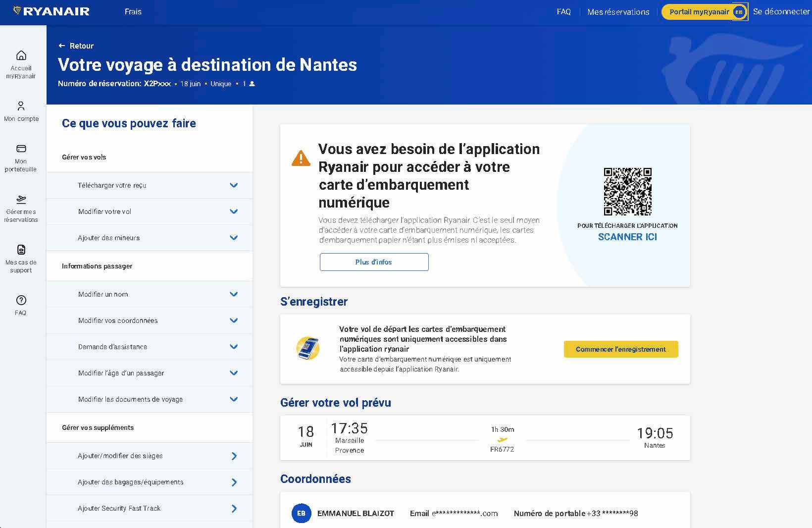This screenshot has height=528, width=812.
Task: Open FAQ in the top navigation
Action: coord(563,11)
